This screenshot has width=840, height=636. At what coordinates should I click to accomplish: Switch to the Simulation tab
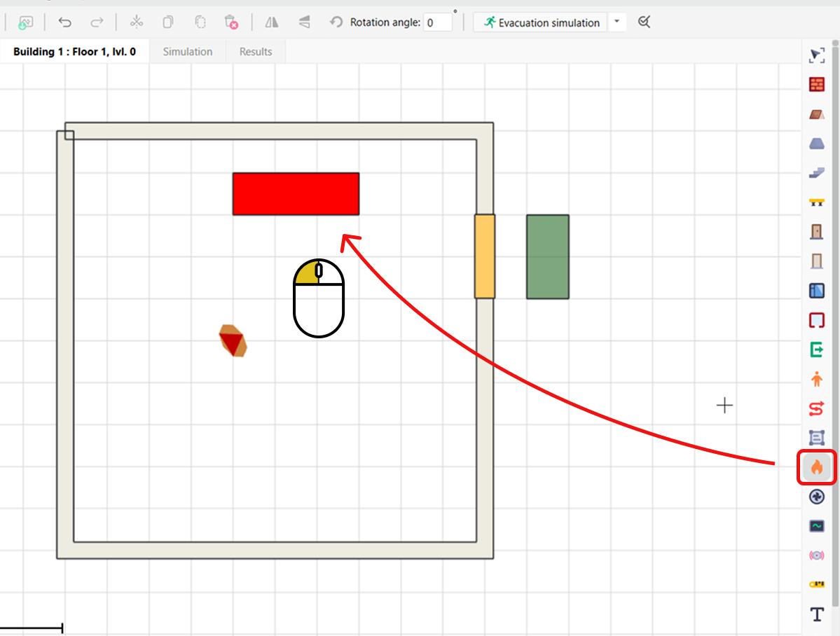[188, 52]
